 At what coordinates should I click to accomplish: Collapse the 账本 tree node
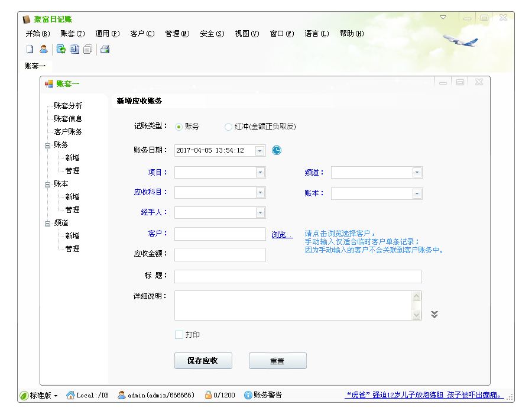click(47, 185)
